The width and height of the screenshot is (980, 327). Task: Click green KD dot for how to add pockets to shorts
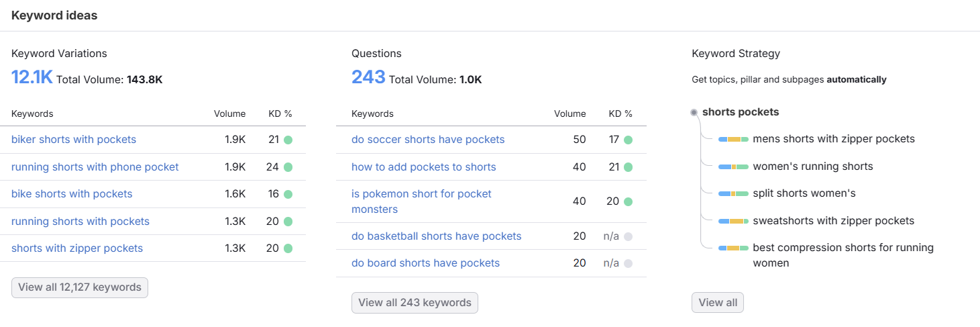tap(628, 167)
